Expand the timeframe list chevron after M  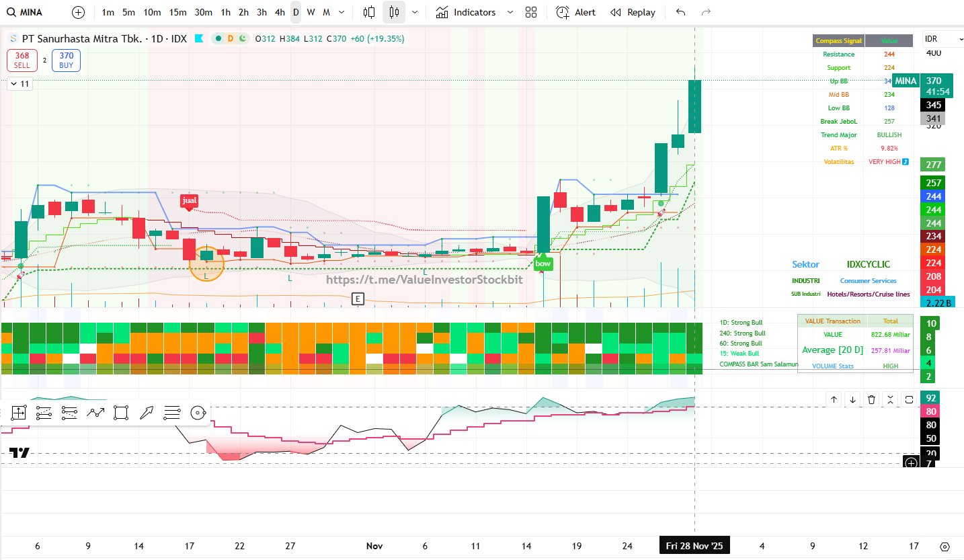tap(344, 12)
